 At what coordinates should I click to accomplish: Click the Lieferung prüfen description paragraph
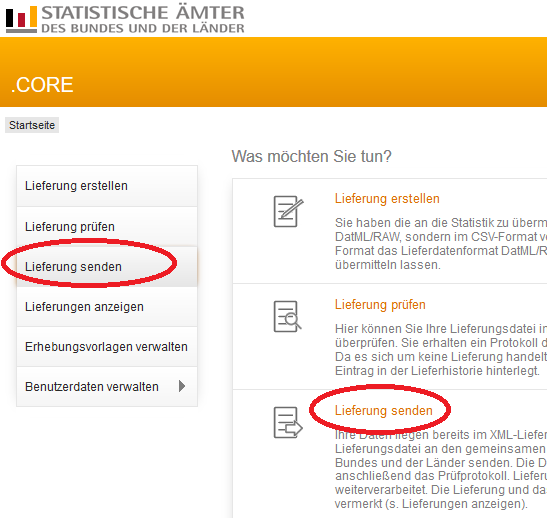coord(441,350)
